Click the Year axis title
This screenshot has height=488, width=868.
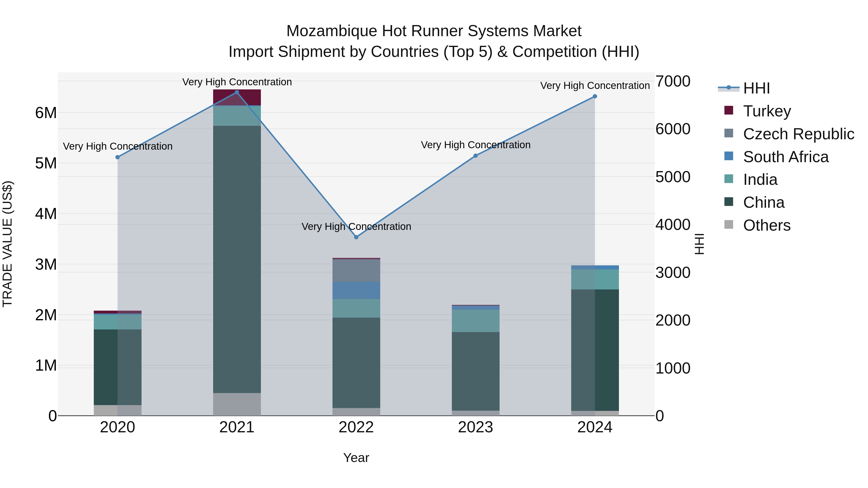(356, 458)
